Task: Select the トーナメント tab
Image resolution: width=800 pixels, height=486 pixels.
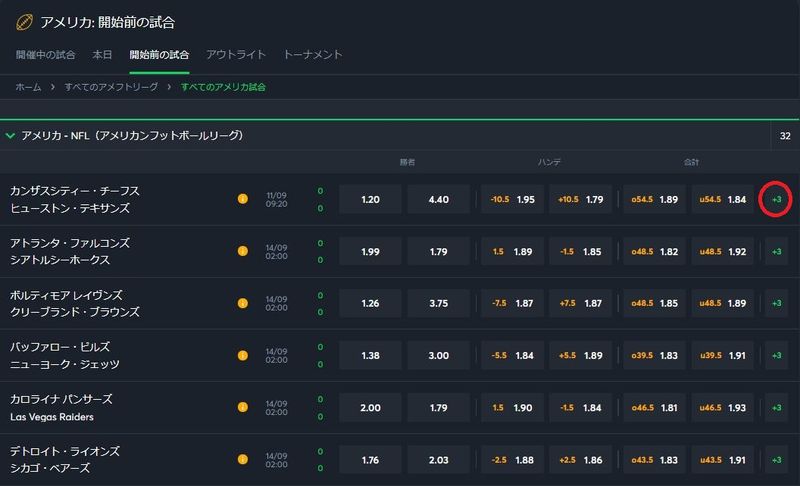Action: pos(313,54)
